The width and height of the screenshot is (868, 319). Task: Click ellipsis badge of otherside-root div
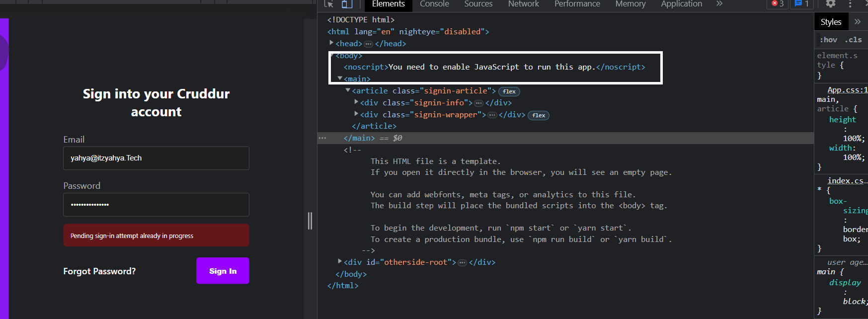[x=463, y=263]
